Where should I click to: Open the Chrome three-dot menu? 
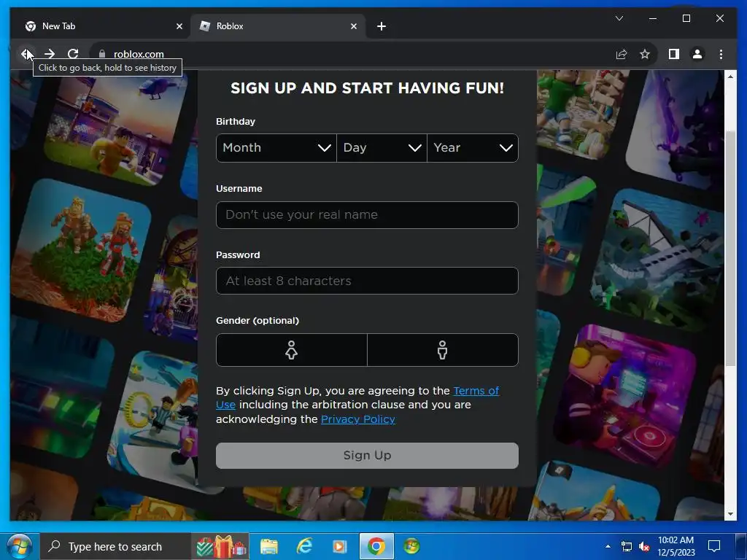721,54
